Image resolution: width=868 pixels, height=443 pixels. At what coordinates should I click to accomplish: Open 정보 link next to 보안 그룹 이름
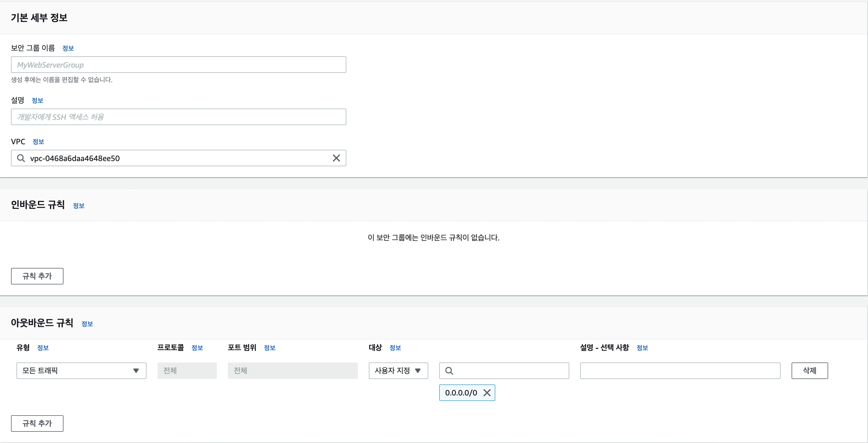click(x=68, y=48)
